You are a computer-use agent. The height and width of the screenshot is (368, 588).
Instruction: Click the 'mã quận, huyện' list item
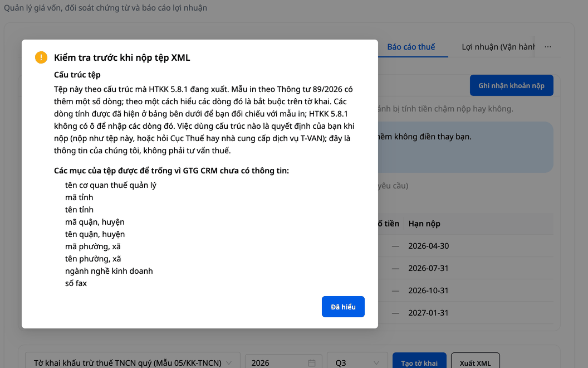tap(95, 222)
